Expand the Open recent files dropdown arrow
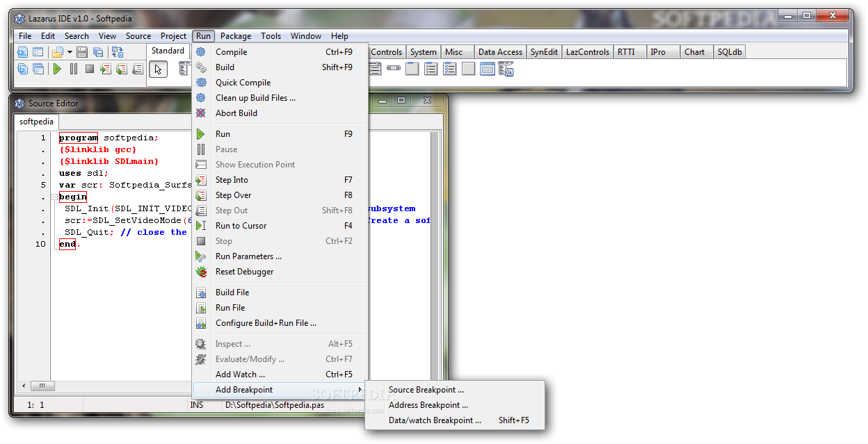This screenshot has height=444, width=868. coord(70,52)
